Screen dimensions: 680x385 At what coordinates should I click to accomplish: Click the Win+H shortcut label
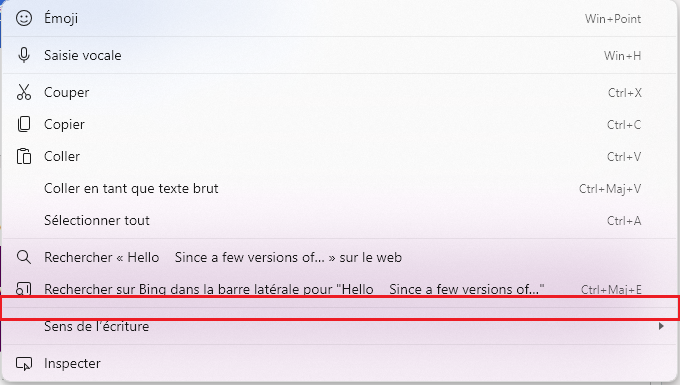622,56
